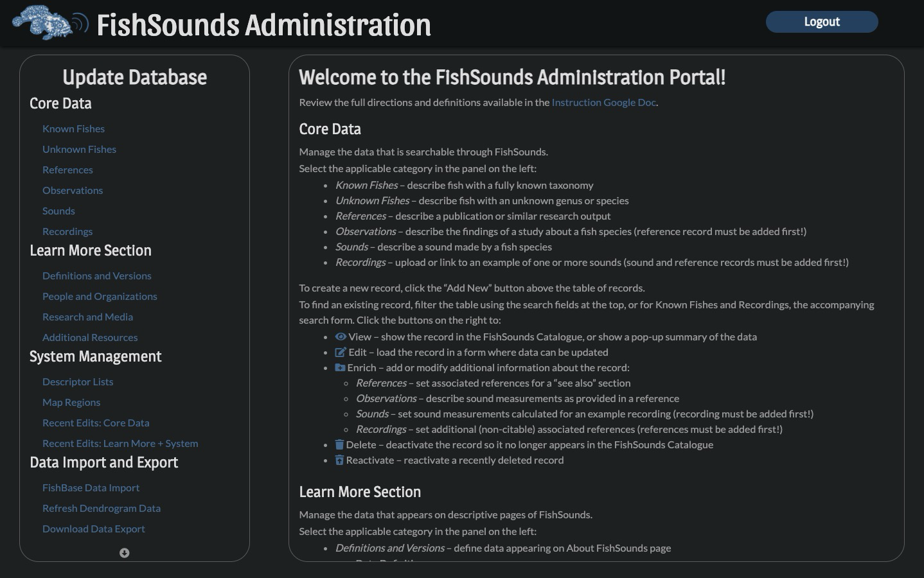Start FishBase Data Import
924x578 pixels.
click(91, 487)
